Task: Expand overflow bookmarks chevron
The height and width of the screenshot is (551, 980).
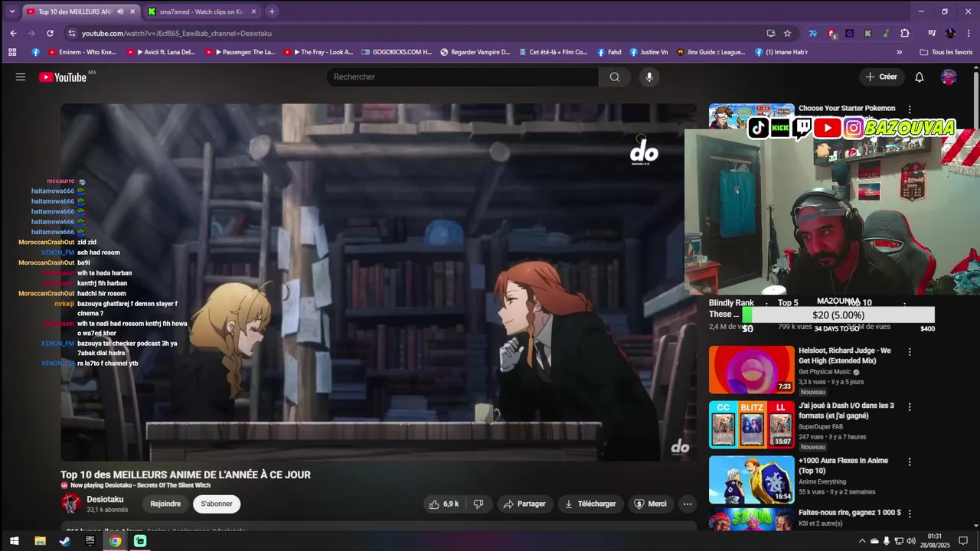Action: (x=899, y=52)
